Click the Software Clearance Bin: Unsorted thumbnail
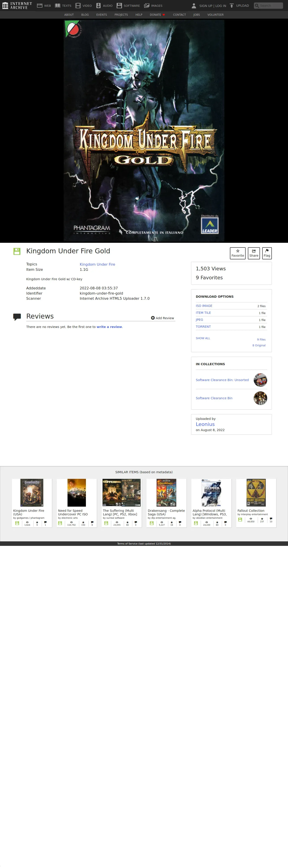288x868 pixels. pos(260,380)
